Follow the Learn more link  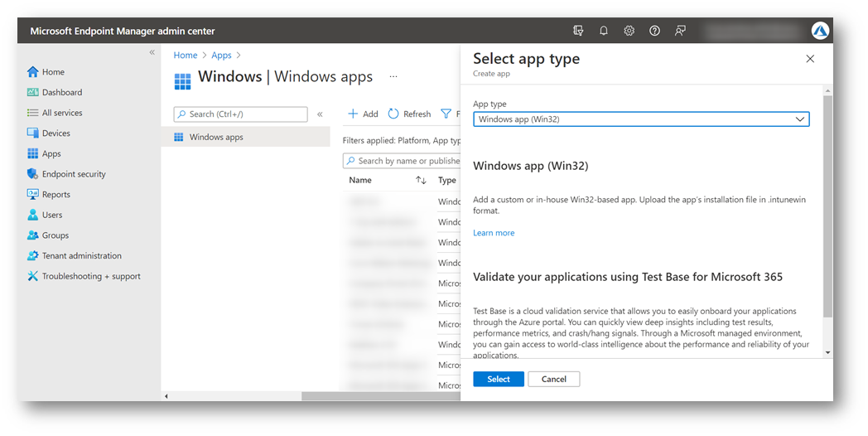pyautogui.click(x=494, y=233)
